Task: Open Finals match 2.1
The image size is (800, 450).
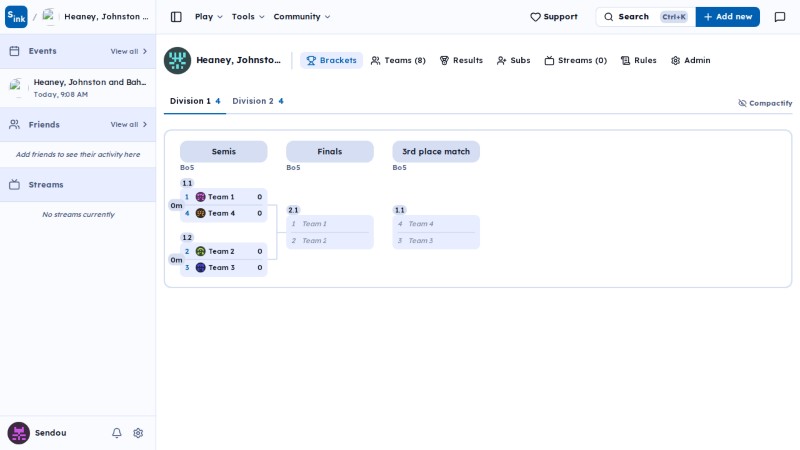Action: tap(330, 232)
